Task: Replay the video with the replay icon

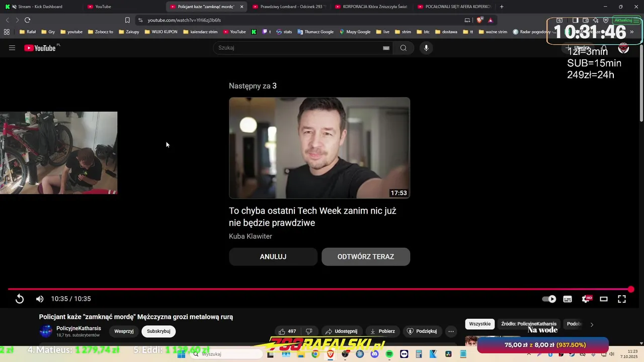Action: pos(19,299)
